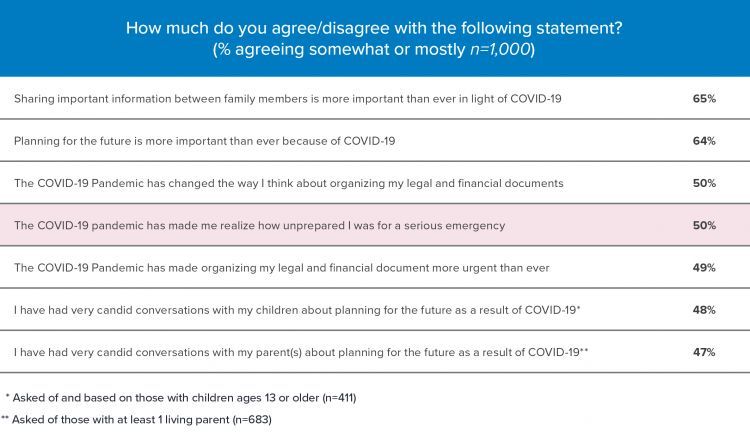750x448 pixels.
Task: Select the 'more urgent than ever' statement
Action: [281, 268]
